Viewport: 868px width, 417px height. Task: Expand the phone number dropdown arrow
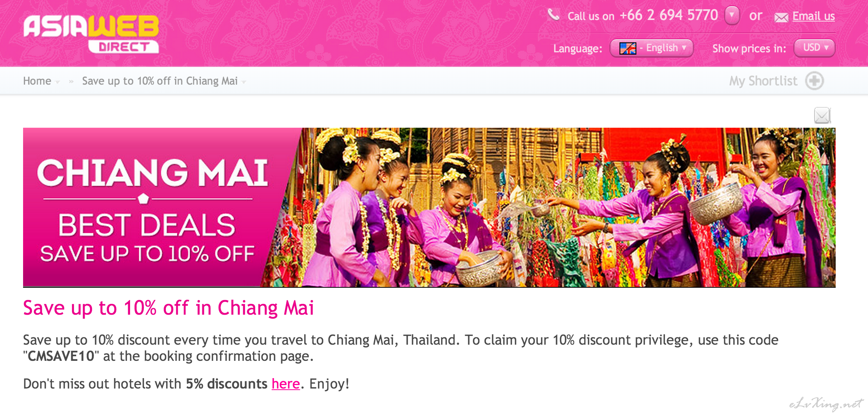point(732,16)
